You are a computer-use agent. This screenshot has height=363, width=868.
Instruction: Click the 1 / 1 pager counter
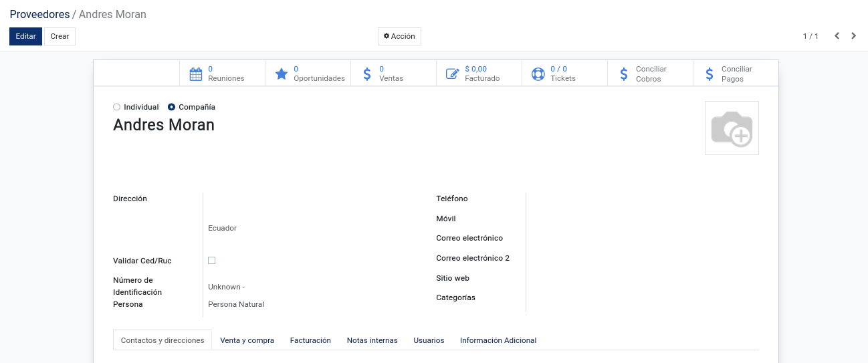pos(810,36)
